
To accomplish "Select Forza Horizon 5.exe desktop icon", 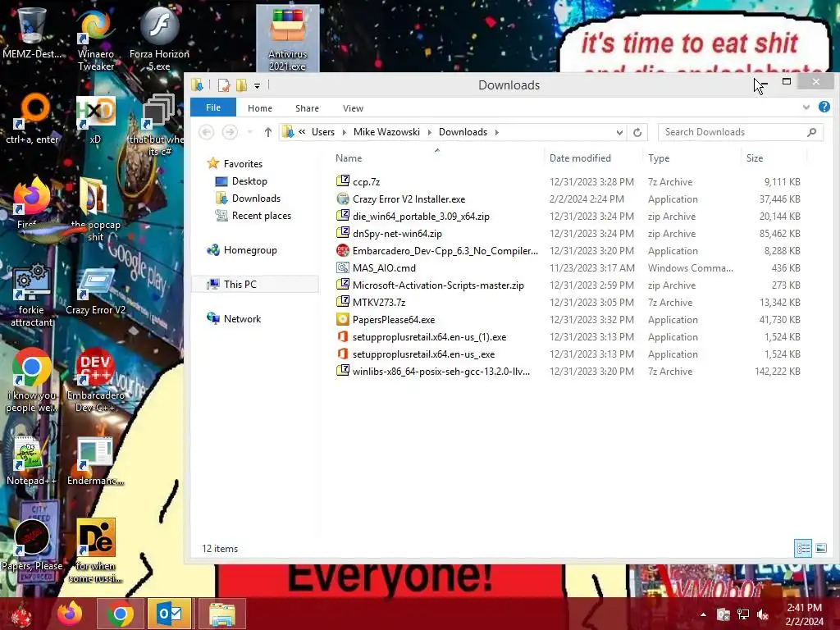I will [159, 39].
